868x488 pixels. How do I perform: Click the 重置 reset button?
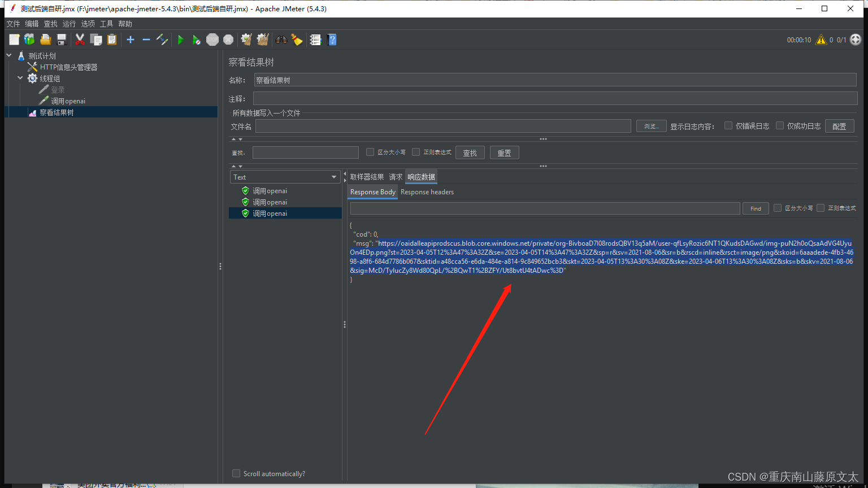[505, 152]
